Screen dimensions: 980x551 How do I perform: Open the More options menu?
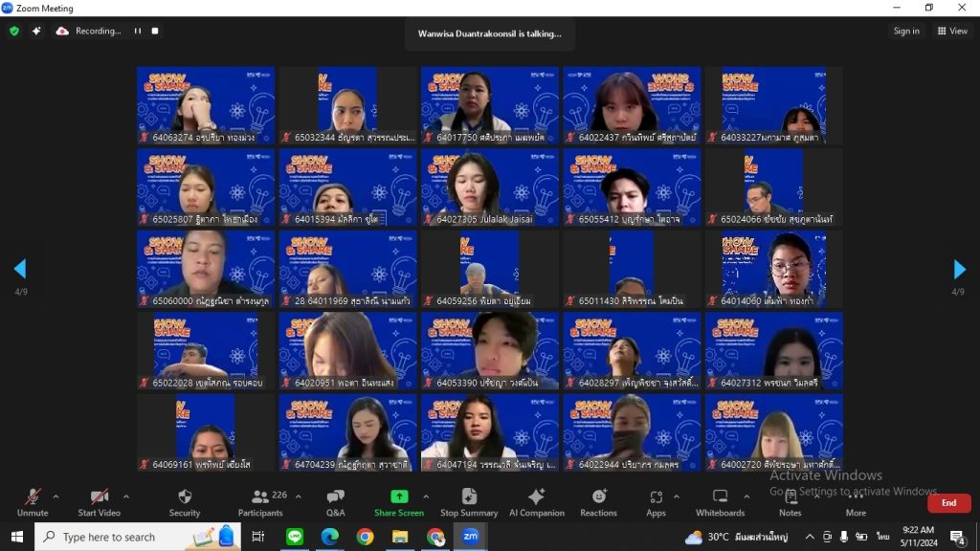pos(856,502)
